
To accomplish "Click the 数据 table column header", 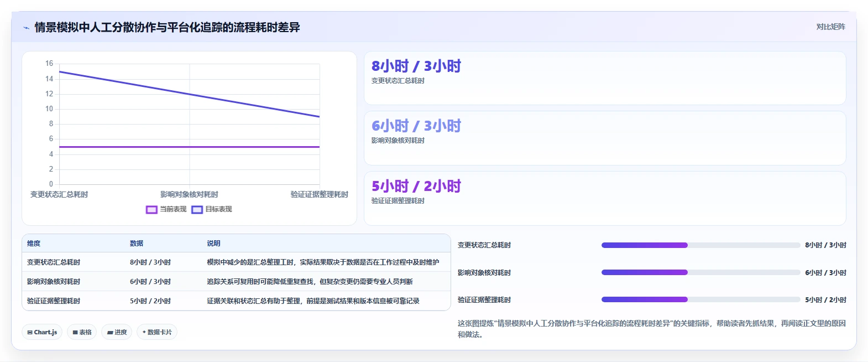I will [137, 244].
